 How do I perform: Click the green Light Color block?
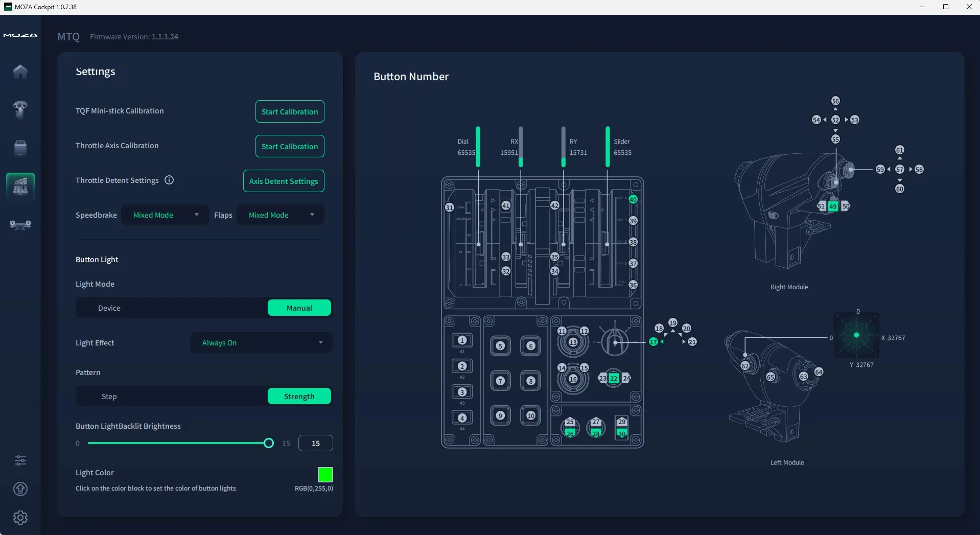[325, 475]
